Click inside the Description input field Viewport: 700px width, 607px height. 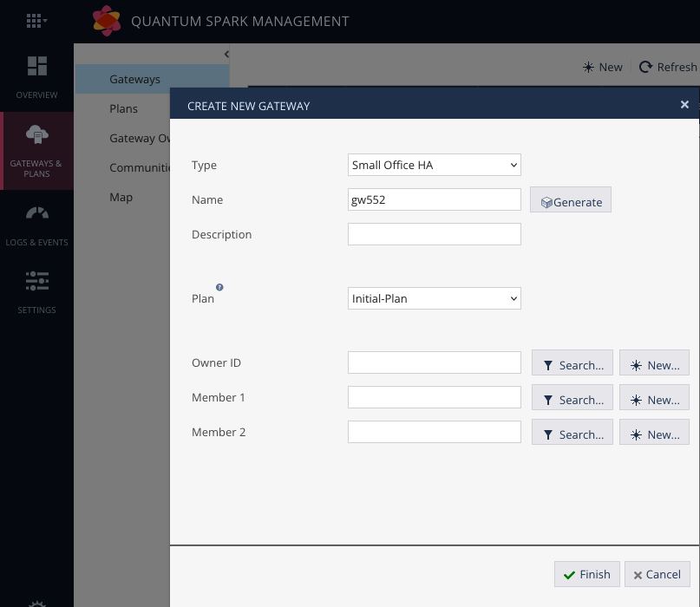point(434,233)
